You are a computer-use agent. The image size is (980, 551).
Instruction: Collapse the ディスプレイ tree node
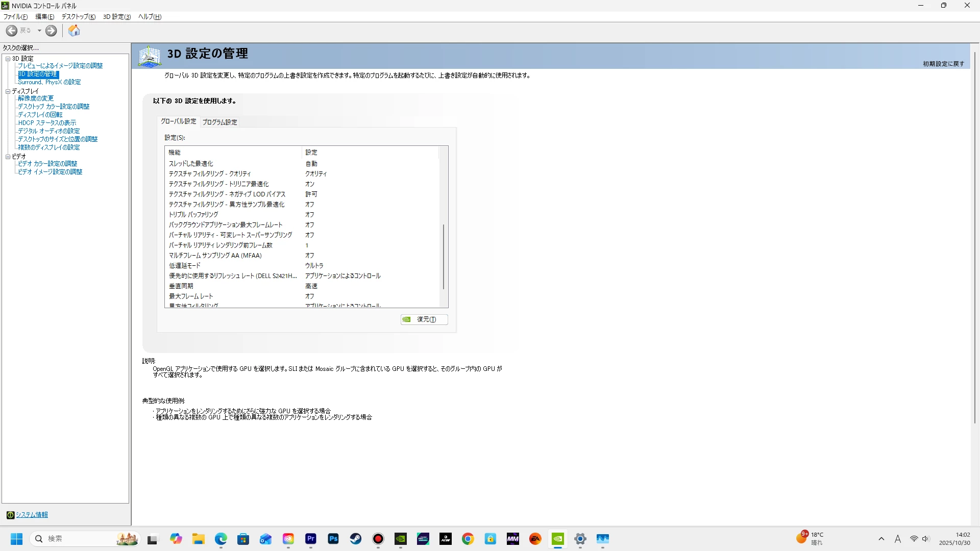click(8, 91)
